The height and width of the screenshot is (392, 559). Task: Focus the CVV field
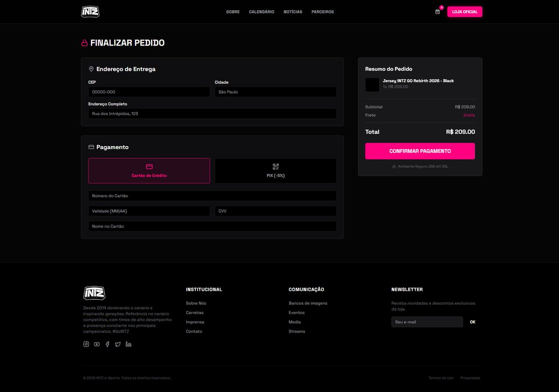click(x=275, y=211)
